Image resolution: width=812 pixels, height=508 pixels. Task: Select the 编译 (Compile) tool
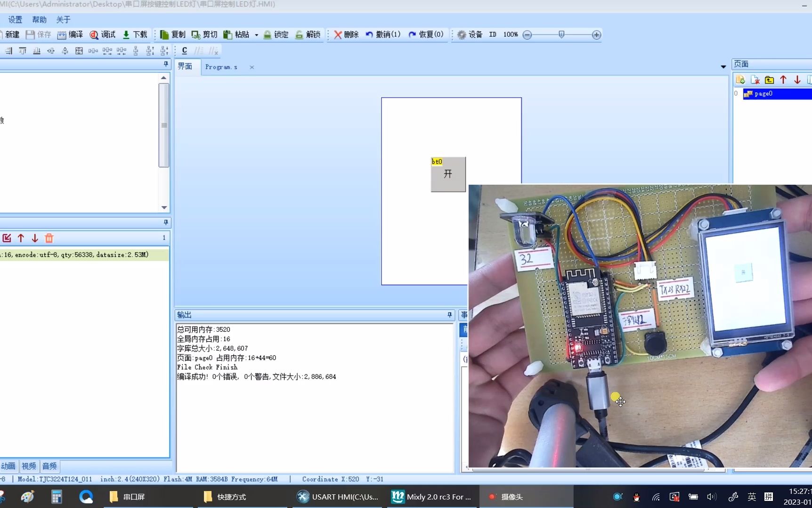(x=70, y=34)
